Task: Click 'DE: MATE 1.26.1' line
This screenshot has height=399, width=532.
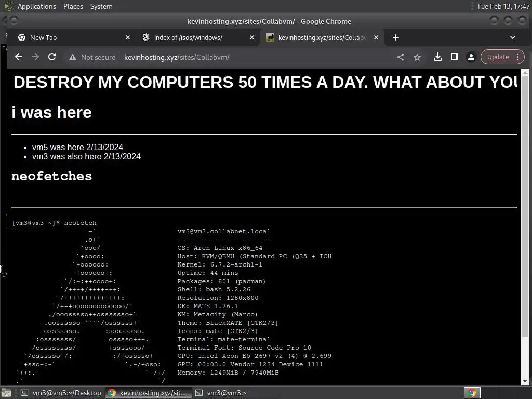Action: (208, 306)
